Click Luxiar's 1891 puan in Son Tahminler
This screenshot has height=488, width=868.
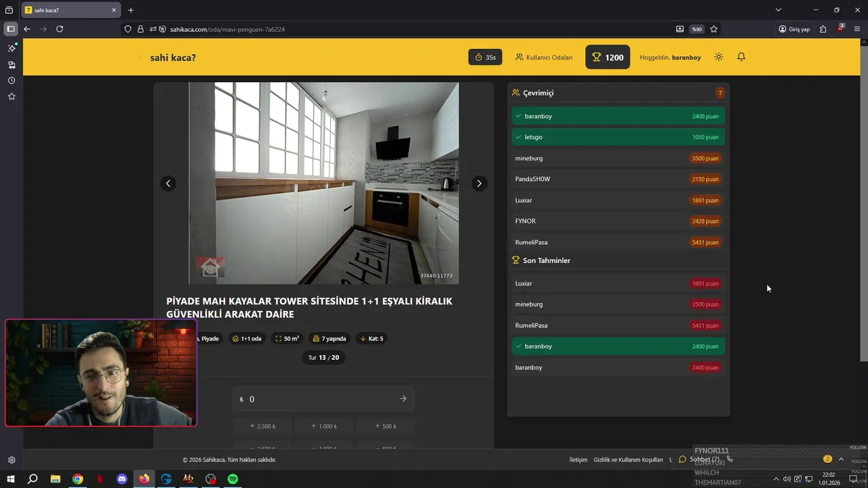point(705,283)
